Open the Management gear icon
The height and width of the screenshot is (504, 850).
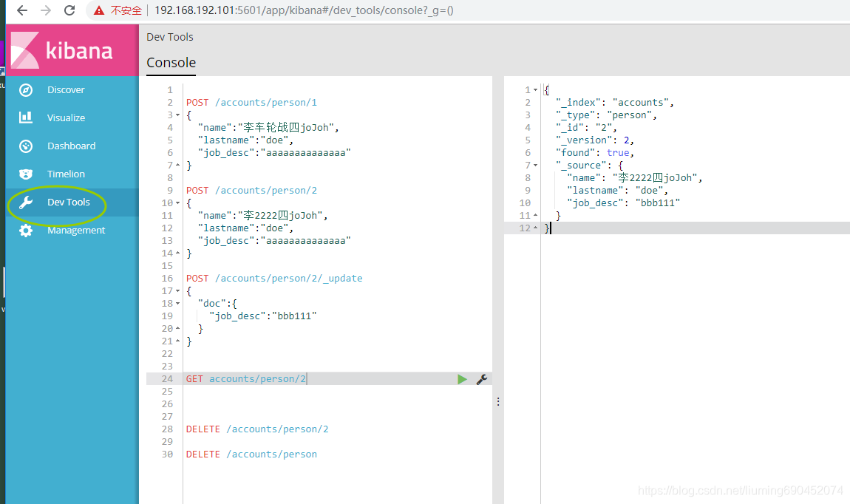coord(25,231)
